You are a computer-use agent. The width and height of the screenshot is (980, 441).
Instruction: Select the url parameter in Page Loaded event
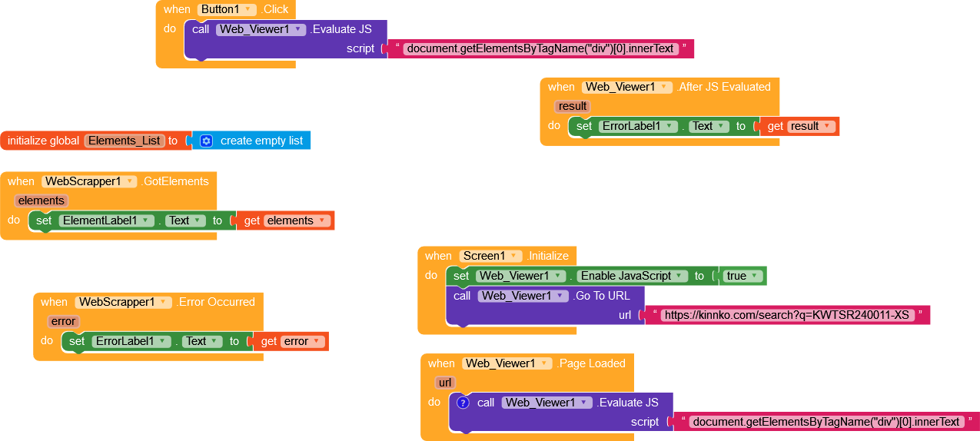445,383
